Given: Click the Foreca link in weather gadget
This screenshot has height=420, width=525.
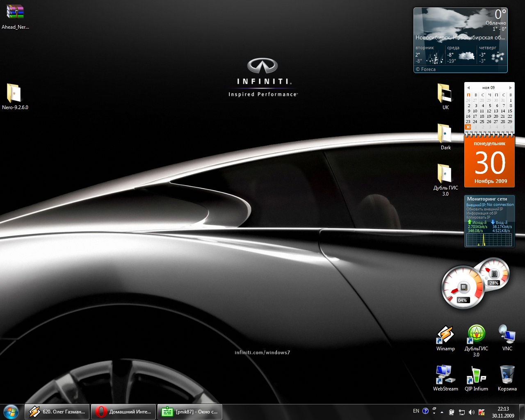Looking at the screenshot, I should [x=425, y=69].
